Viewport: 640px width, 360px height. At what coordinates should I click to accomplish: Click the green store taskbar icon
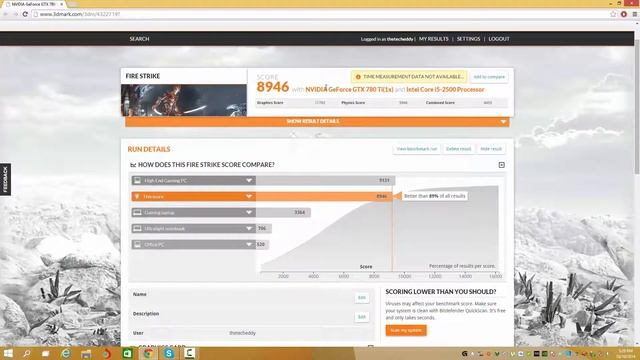128,353
